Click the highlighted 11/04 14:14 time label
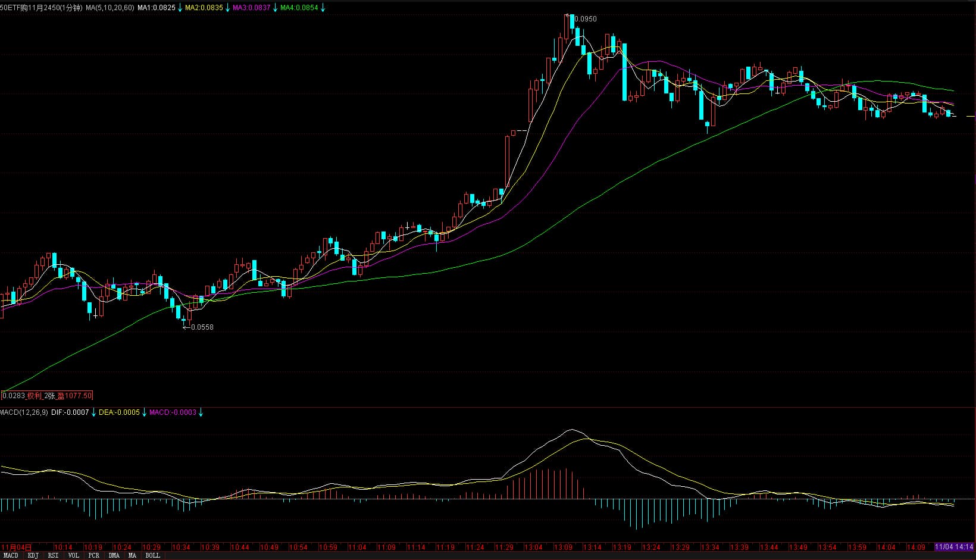 click(954, 547)
